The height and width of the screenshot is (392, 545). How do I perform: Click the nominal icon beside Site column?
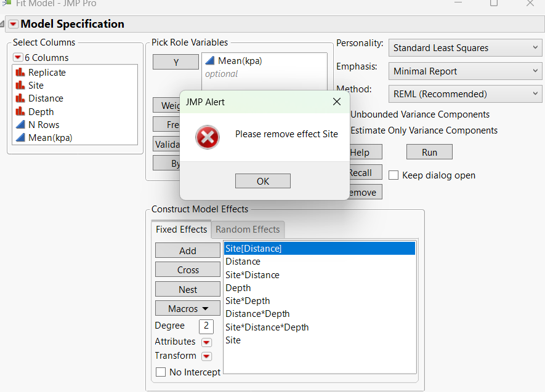click(20, 85)
